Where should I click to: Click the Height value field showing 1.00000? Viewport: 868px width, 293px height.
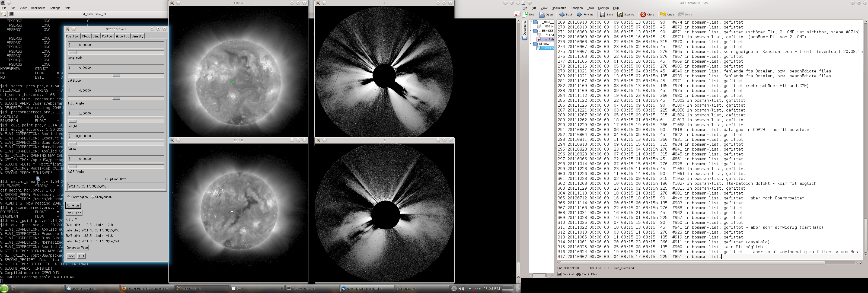116,113
